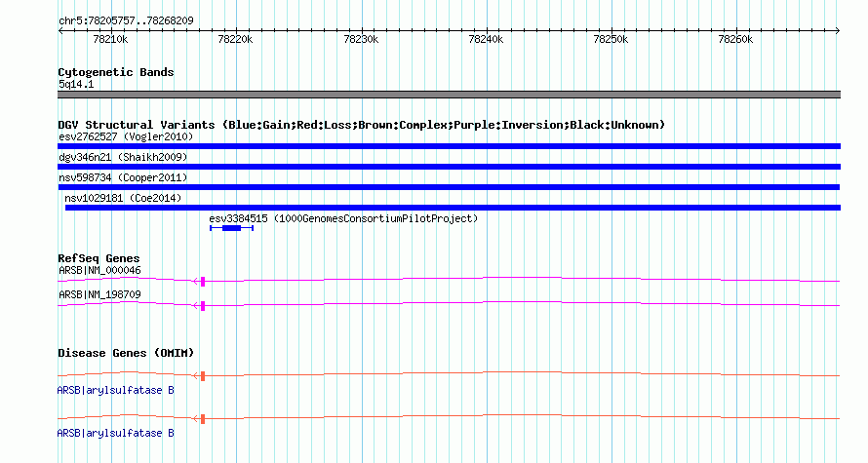Click the first OMIM orange exon block
Screen dimensions: 868x463
coord(203,376)
